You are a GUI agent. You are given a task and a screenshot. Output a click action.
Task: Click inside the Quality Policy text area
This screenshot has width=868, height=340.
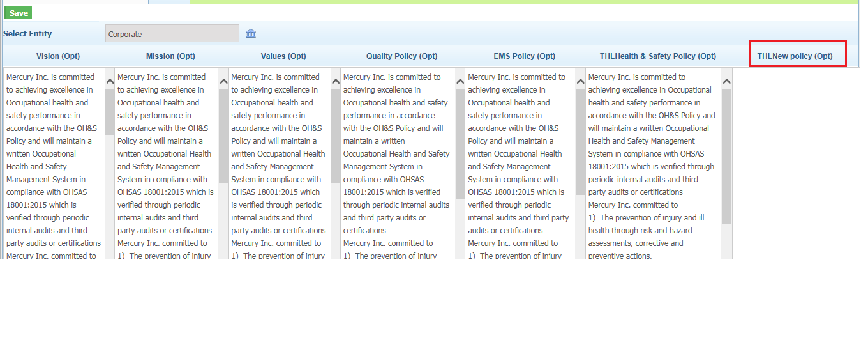pos(398,164)
